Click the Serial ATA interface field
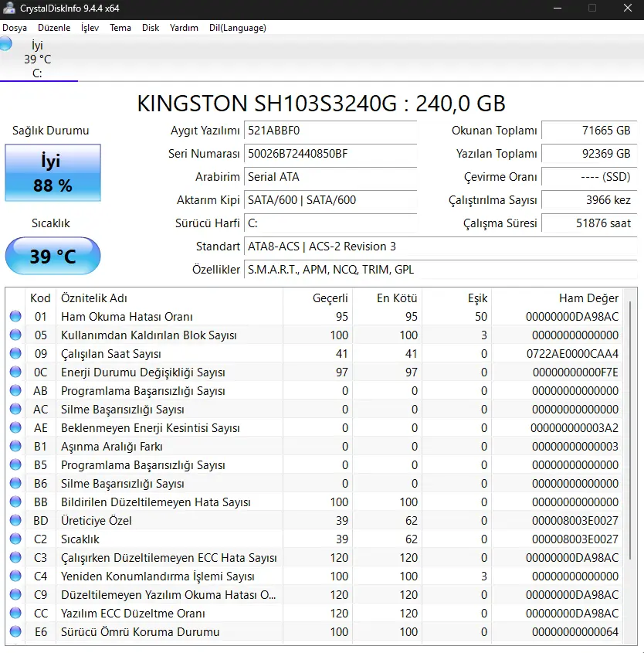Image resolution: width=644 pixels, height=653 pixels. click(330, 177)
